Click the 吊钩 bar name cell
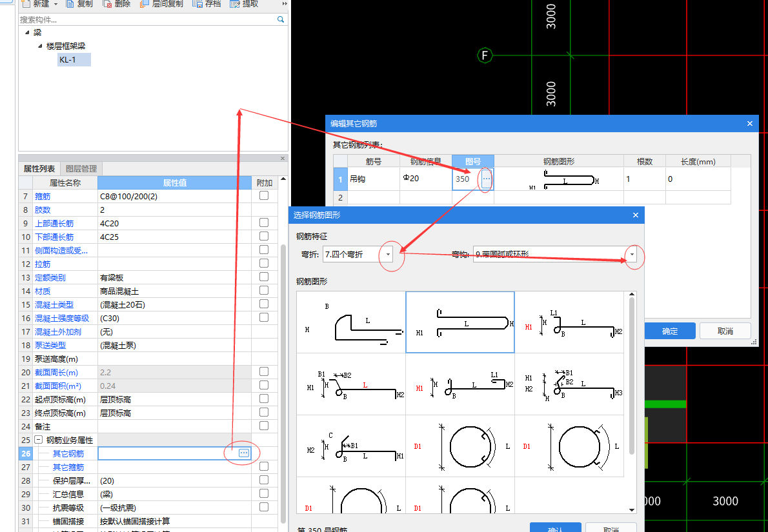The height and width of the screenshot is (532, 768). (x=373, y=179)
